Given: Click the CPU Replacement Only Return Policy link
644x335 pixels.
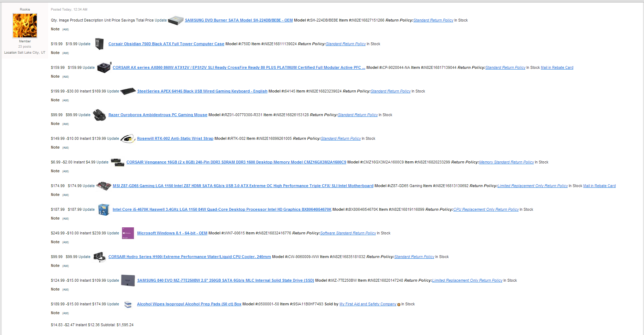Looking at the screenshot, I should (x=486, y=210).
